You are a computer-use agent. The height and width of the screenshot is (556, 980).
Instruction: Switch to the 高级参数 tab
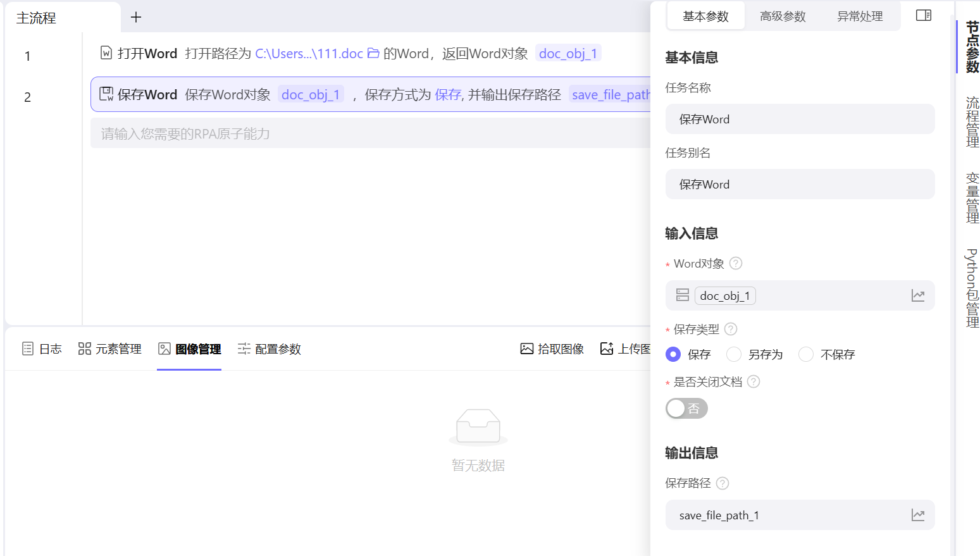[783, 16]
